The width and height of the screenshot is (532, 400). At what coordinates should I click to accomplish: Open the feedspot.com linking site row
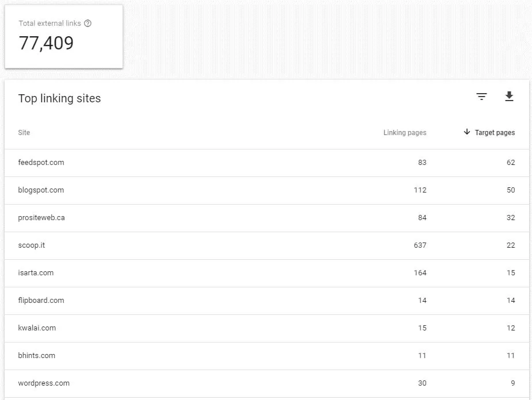pos(41,162)
